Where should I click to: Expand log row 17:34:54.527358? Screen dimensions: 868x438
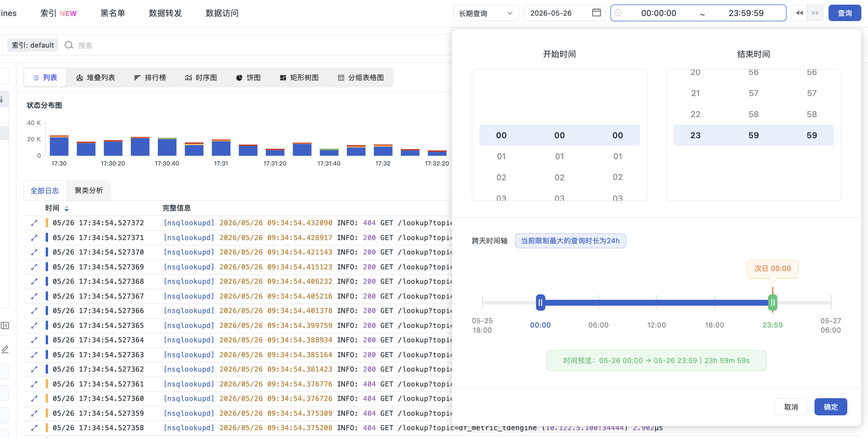pos(34,428)
